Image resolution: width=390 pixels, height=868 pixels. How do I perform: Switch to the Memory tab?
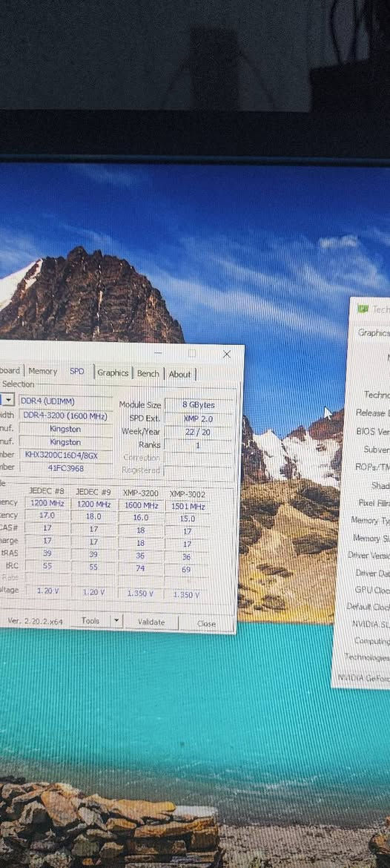click(42, 371)
